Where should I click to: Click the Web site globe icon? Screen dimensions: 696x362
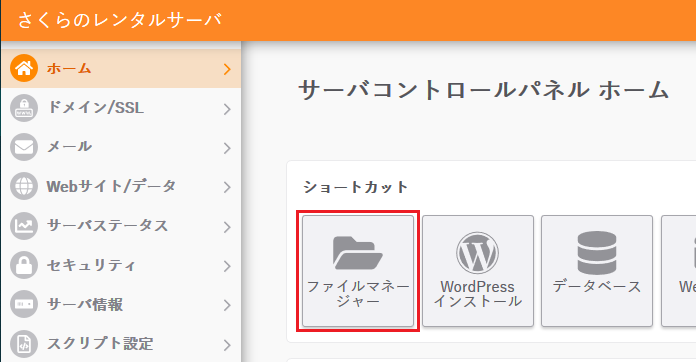click(x=24, y=186)
